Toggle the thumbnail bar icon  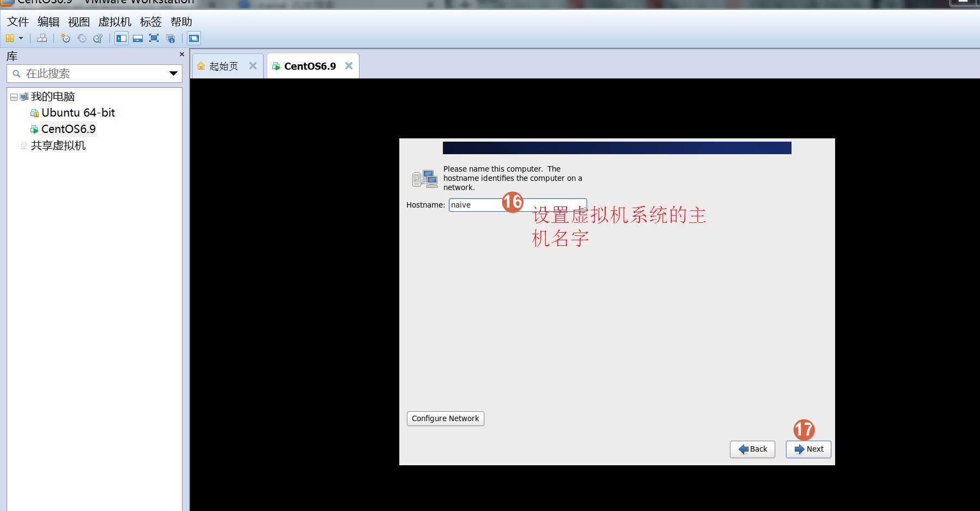[138, 38]
